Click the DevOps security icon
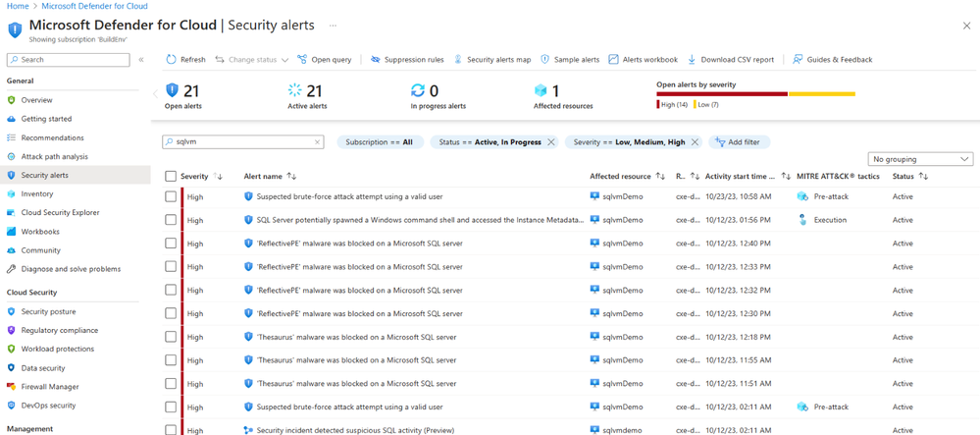980x435 pixels. 11,406
